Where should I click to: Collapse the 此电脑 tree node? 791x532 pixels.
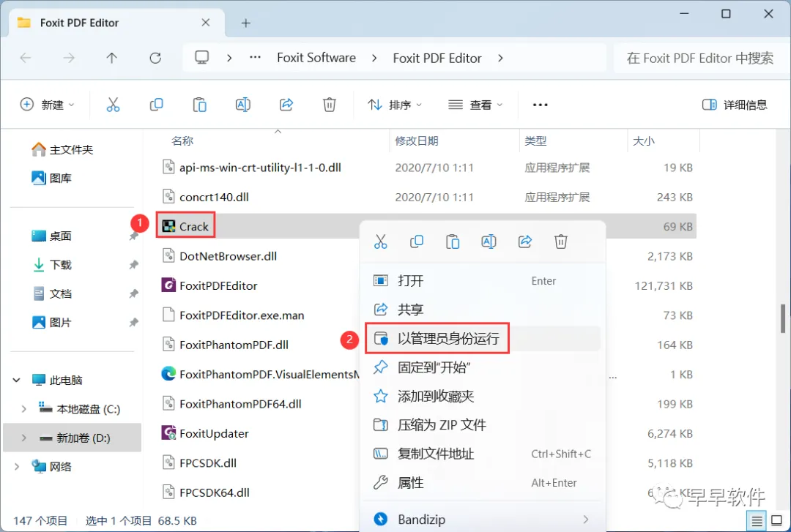pyautogui.click(x=17, y=380)
